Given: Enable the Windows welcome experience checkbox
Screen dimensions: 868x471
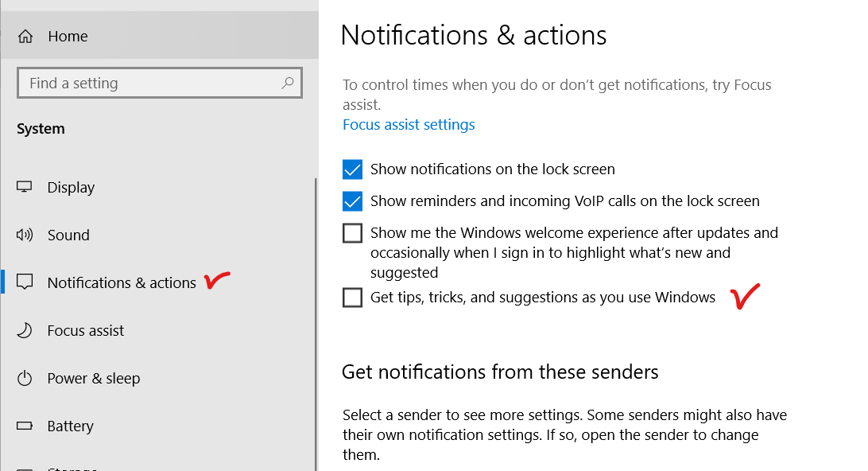Looking at the screenshot, I should point(352,233).
